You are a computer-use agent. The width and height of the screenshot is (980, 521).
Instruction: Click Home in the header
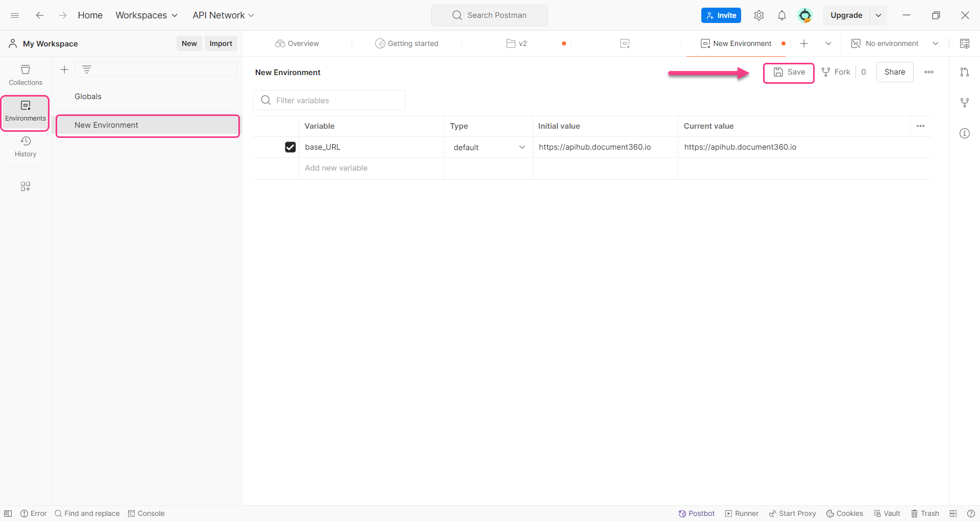pos(90,15)
